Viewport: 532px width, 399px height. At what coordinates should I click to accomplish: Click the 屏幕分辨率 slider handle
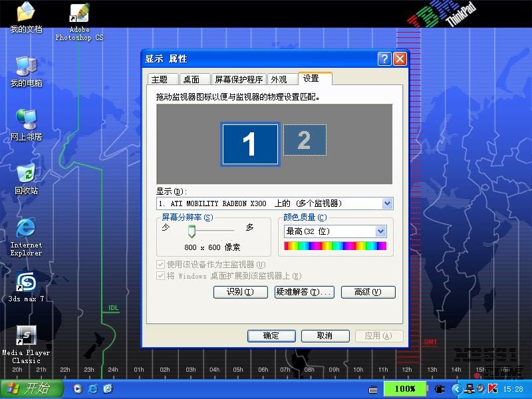point(192,231)
